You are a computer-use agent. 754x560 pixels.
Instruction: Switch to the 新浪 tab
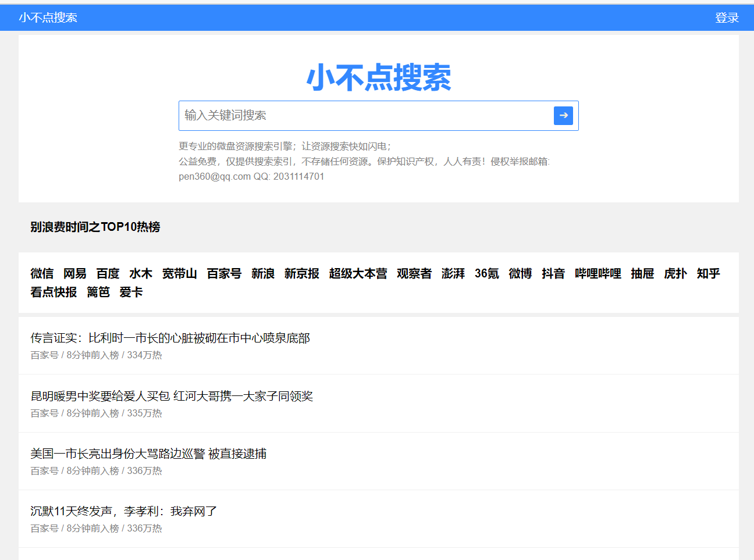pos(263,273)
